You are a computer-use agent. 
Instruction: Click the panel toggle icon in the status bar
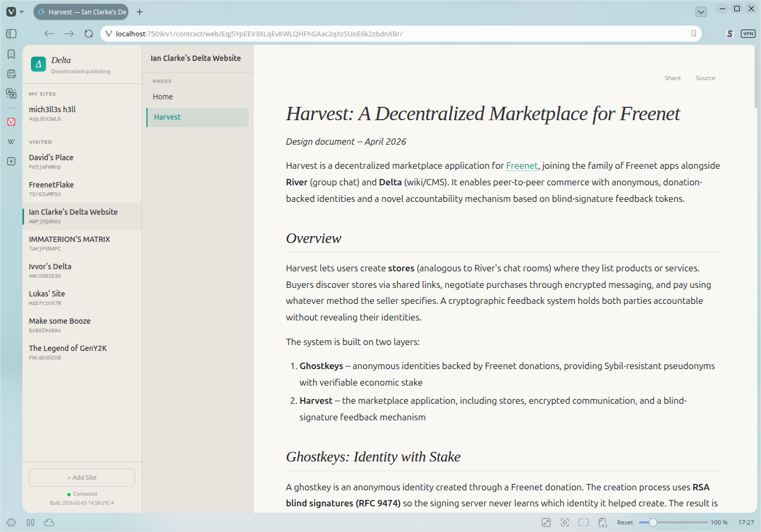pos(30,522)
